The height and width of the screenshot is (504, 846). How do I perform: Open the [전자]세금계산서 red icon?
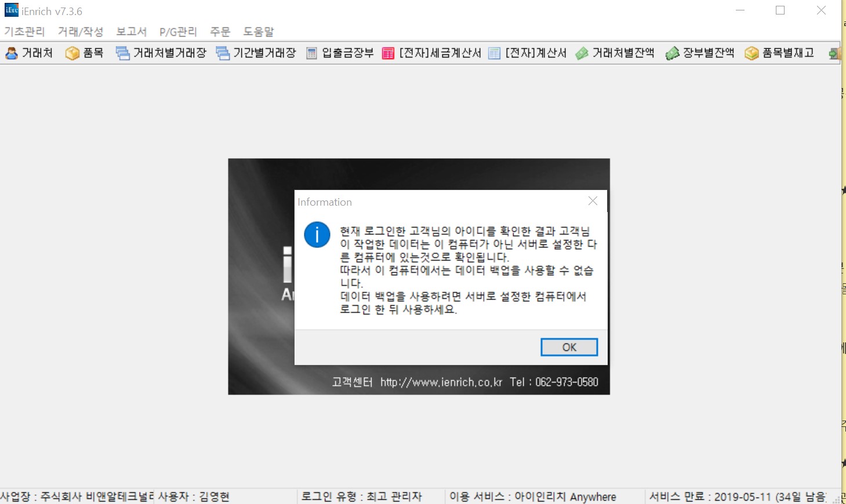click(x=388, y=53)
